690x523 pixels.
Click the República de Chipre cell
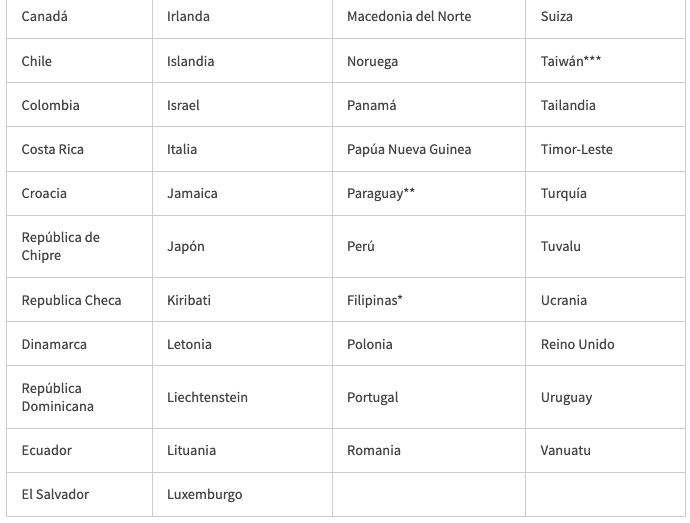pos(61,246)
